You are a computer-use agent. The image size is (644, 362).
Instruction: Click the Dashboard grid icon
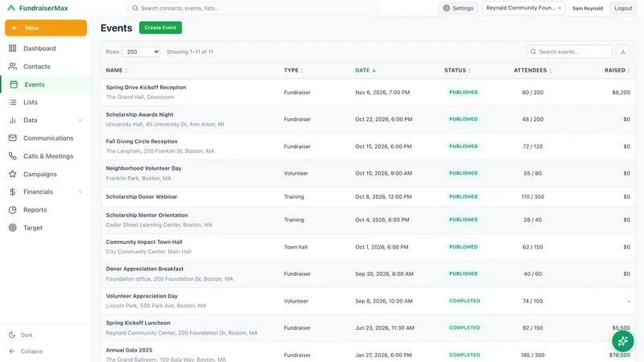(13, 48)
